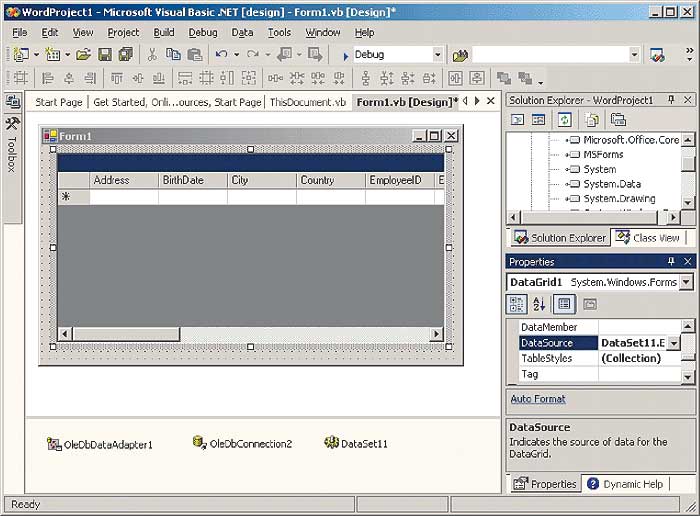Click the Navigate Forward icon
Image resolution: width=700 pixels, height=516 pixels.
[315, 54]
